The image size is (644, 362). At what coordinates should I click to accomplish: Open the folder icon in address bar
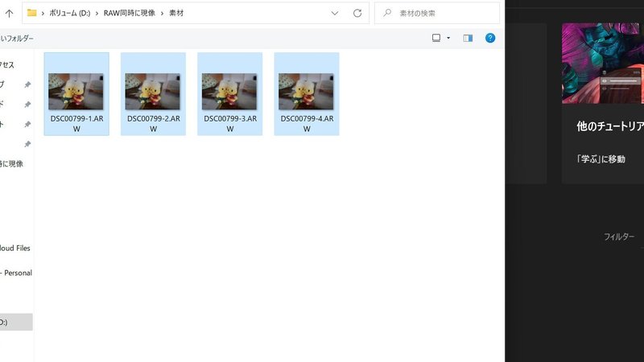31,13
